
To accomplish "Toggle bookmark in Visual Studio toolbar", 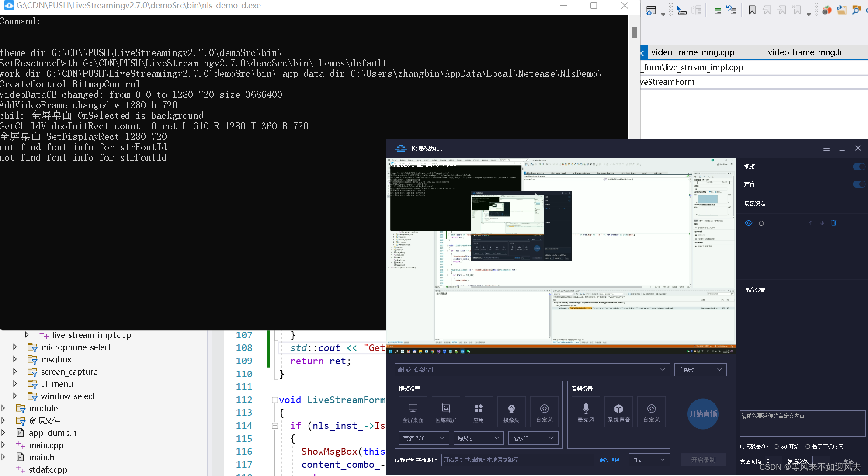I will [x=752, y=10].
